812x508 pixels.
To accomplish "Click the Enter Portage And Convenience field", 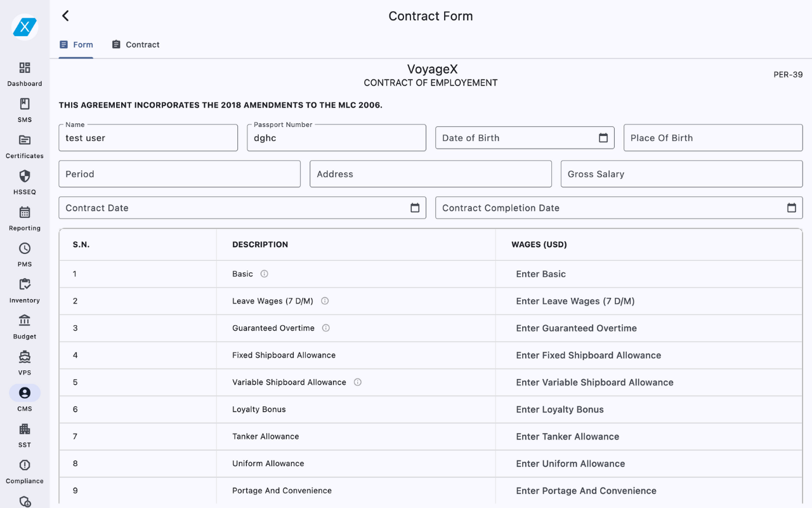I will (649, 491).
